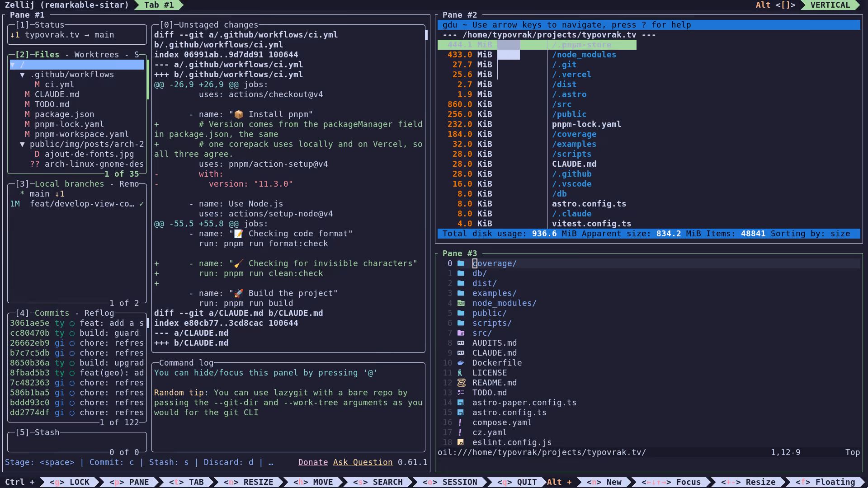Switch to Zellij Tab #1
The image size is (868, 488).
point(159,5)
